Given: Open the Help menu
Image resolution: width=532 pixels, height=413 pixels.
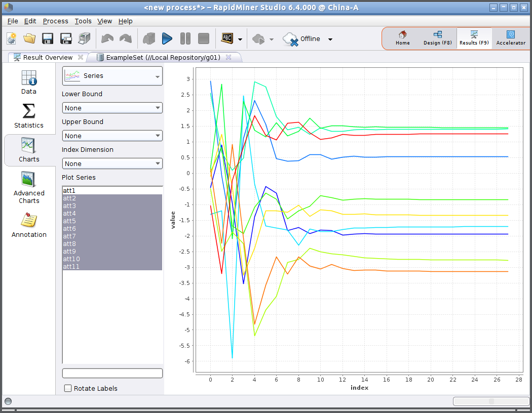Looking at the screenshot, I should tap(125, 21).
